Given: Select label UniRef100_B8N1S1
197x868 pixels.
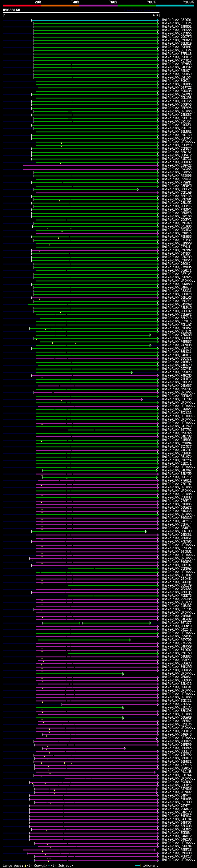Looking at the screenshot, I should (x=176, y=152).
